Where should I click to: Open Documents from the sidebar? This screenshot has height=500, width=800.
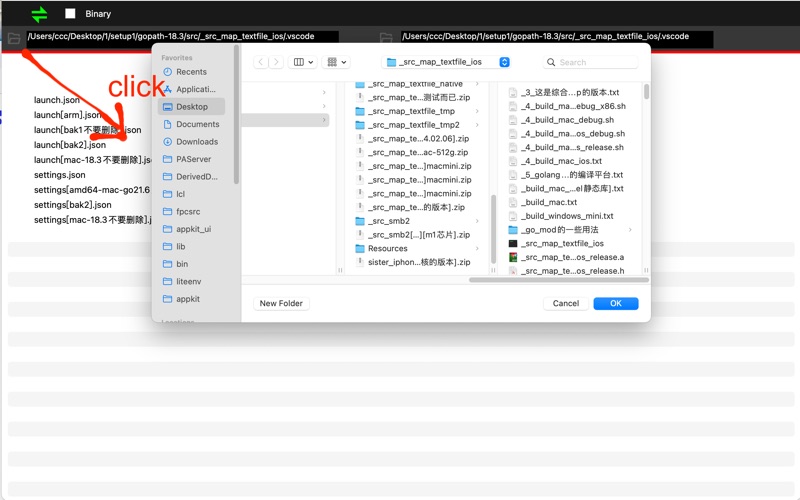point(197,124)
